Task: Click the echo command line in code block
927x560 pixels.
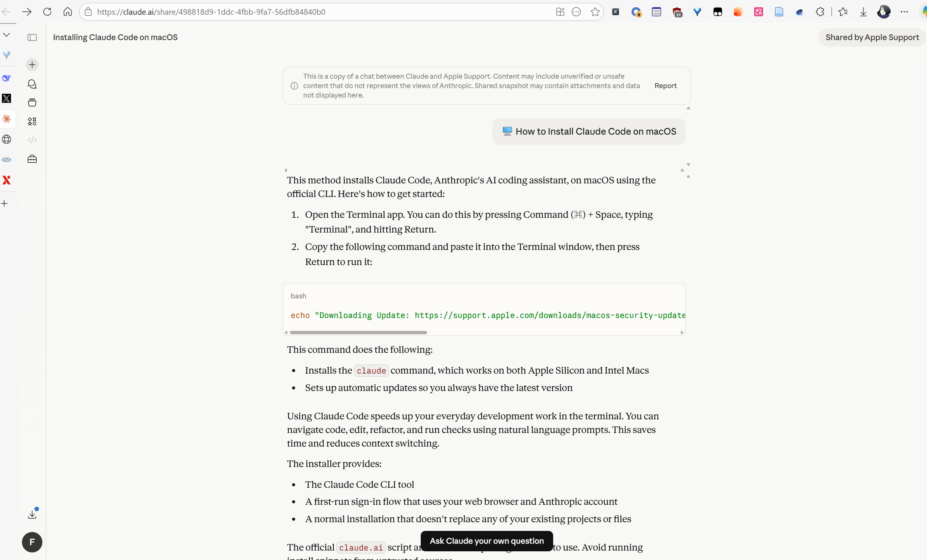Action: [x=488, y=315]
